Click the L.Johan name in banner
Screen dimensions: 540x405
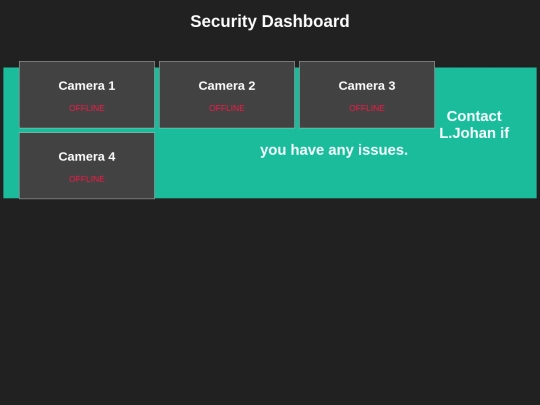coord(467,133)
